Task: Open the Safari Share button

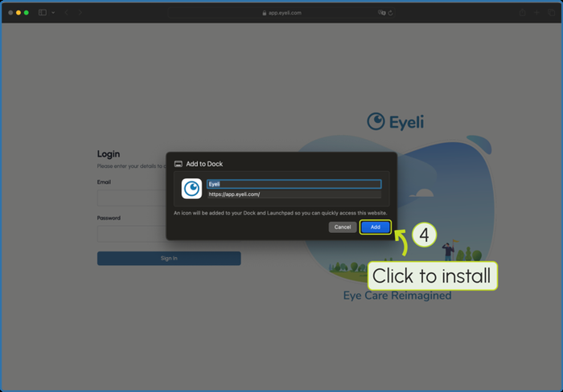Action: (523, 13)
